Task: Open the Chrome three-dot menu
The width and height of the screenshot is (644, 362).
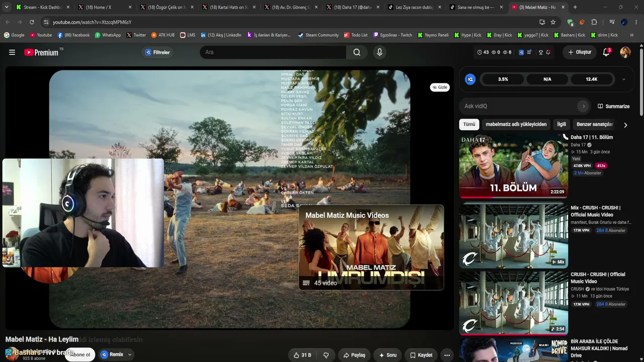Action: click(636, 22)
